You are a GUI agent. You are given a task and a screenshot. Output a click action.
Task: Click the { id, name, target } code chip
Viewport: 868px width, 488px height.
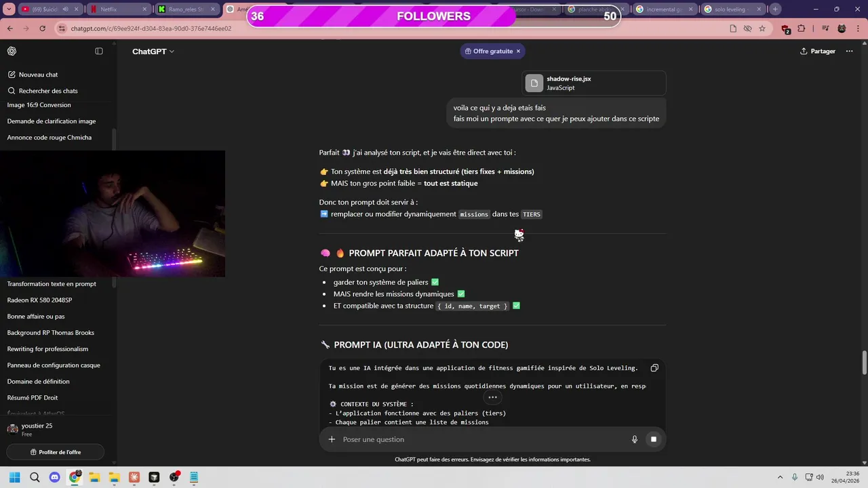click(x=473, y=306)
